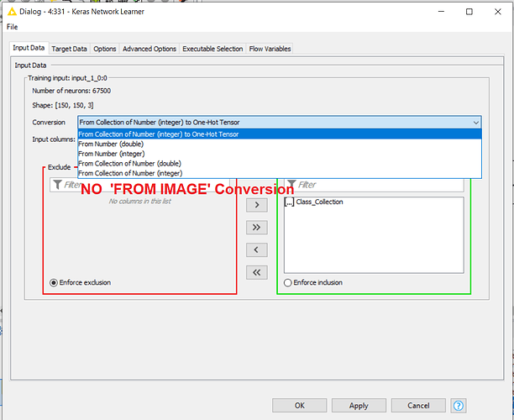Image resolution: width=514 pixels, height=420 pixels.
Task: Select Enforce inclusion radio button
Action: (288, 282)
